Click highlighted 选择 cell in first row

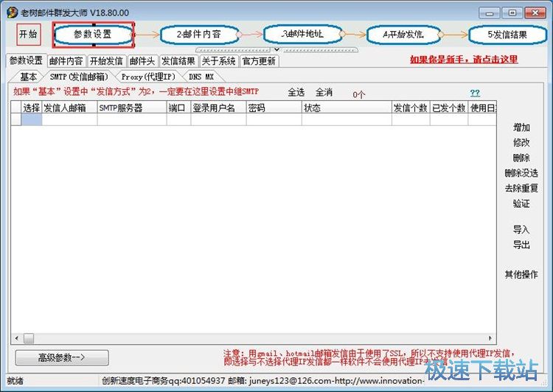(32, 119)
